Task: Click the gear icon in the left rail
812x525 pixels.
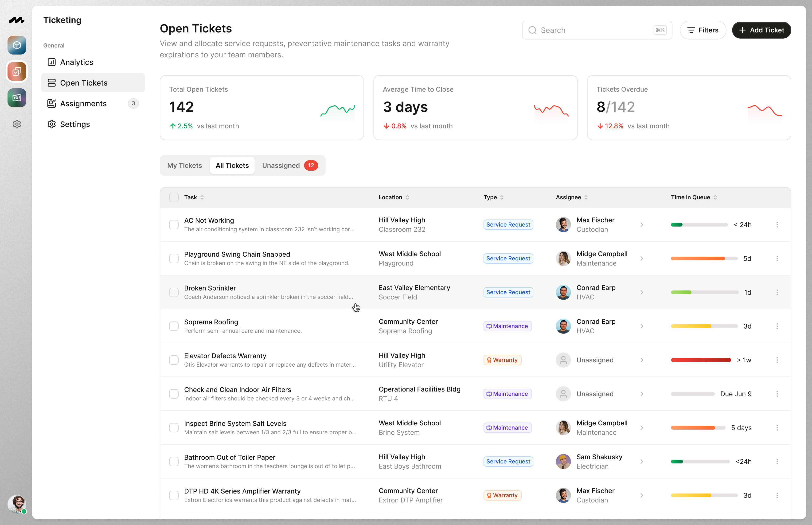Action: click(17, 124)
